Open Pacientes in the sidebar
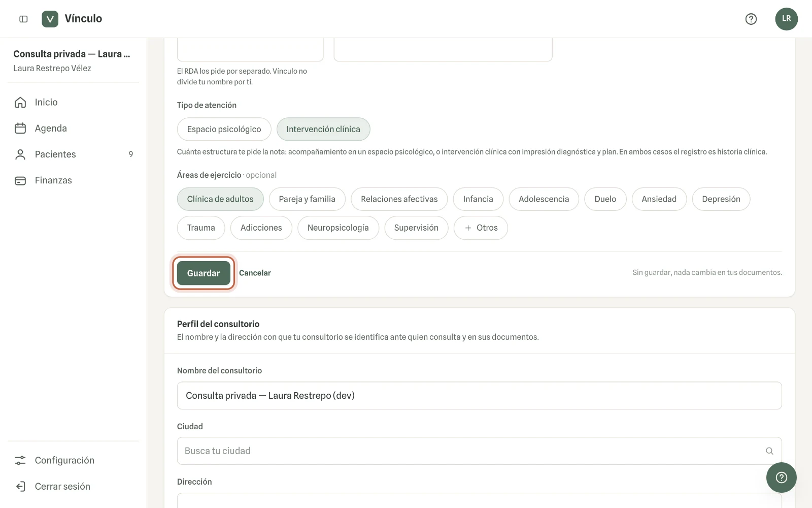812x508 pixels. pos(74,154)
